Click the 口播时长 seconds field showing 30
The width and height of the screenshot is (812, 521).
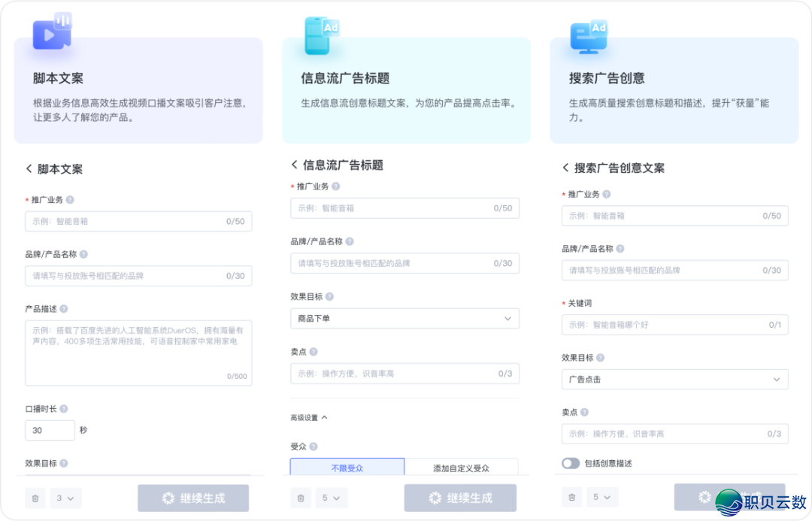pyautogui.click(x=50, y=431)
